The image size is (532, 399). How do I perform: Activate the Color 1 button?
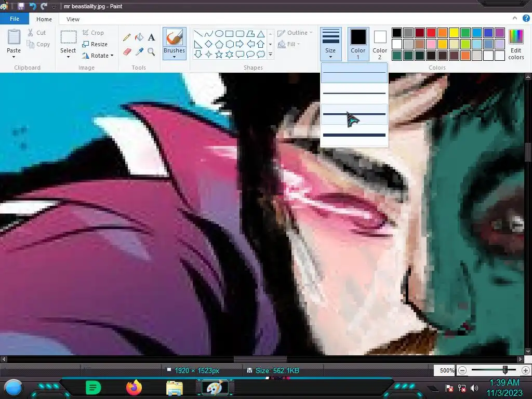click(358, 44)
